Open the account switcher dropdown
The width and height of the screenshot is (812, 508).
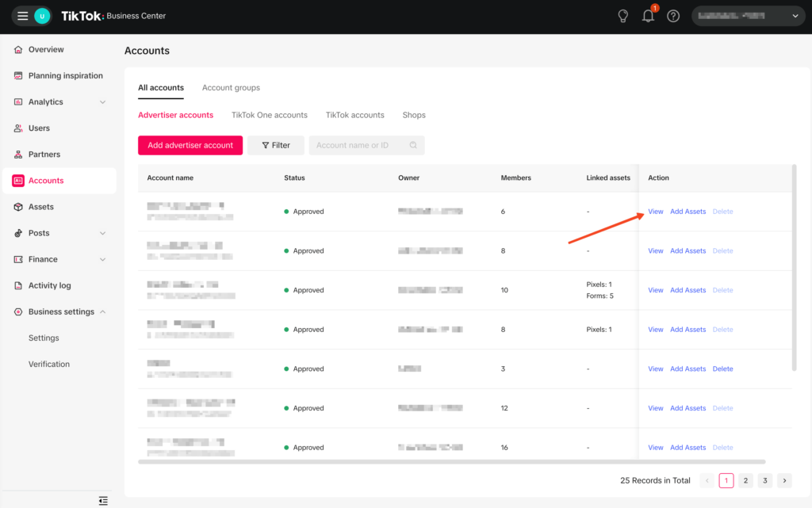click(x=749, y=16)
